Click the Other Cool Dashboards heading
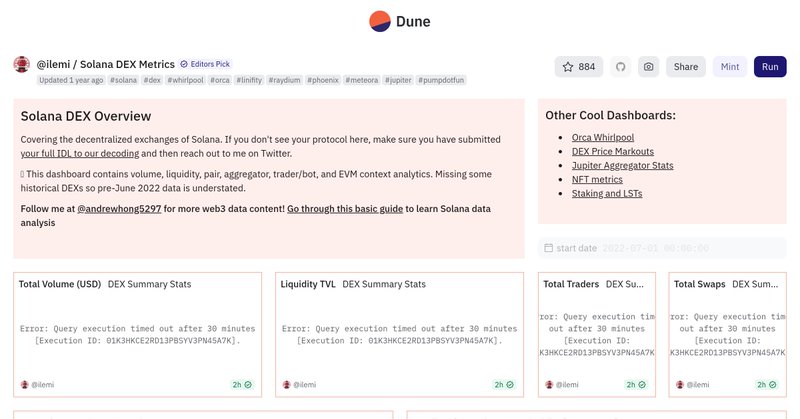 (x=610, y=115)
